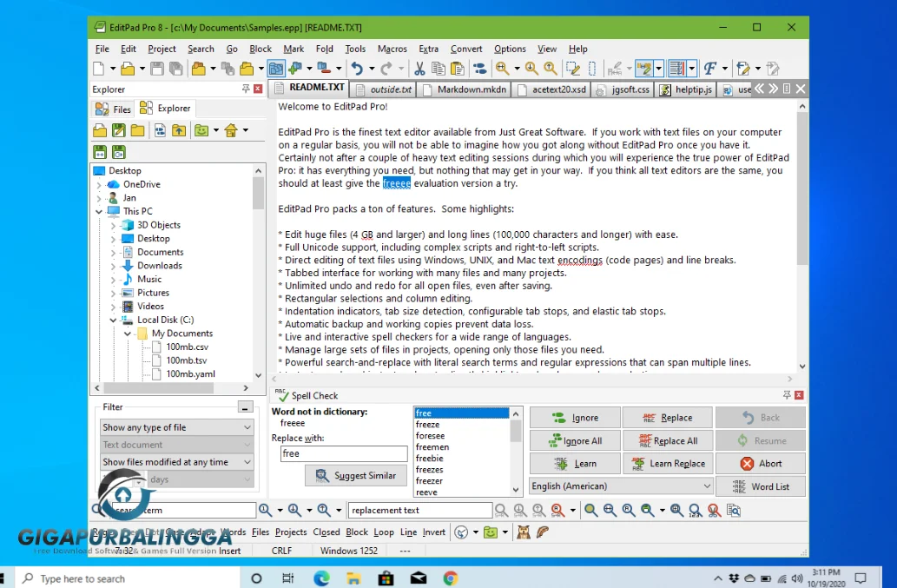Click the Save file floppy icon
Screen dimensions: 897x588
(157, 69)
